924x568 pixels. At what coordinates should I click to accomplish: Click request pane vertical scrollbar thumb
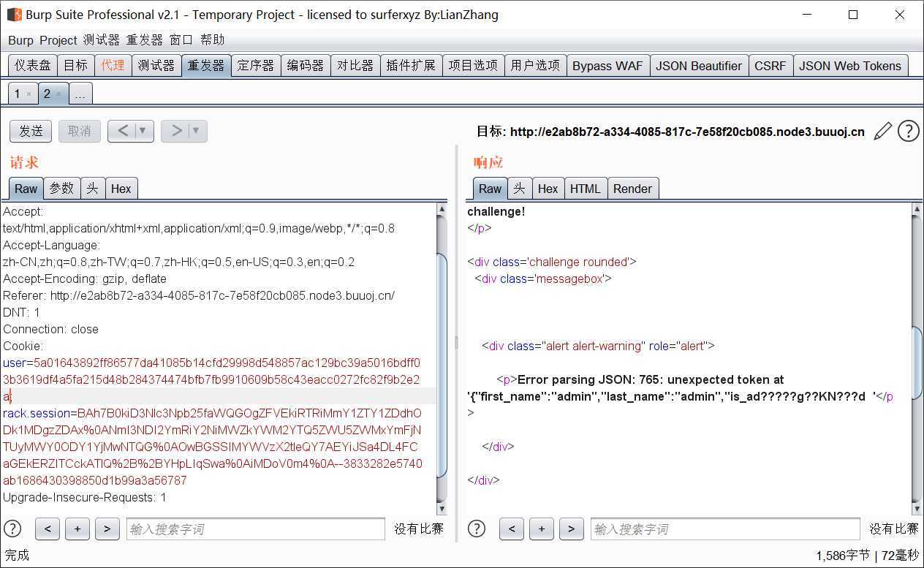(442, 364)
